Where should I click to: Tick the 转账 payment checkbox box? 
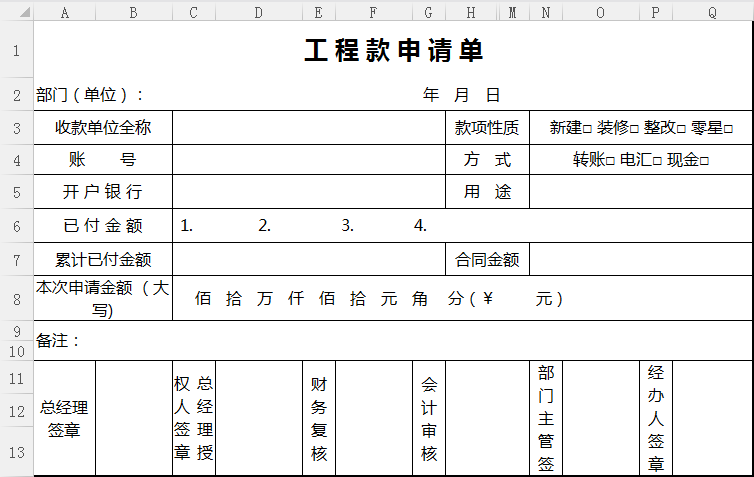(610, 160)
